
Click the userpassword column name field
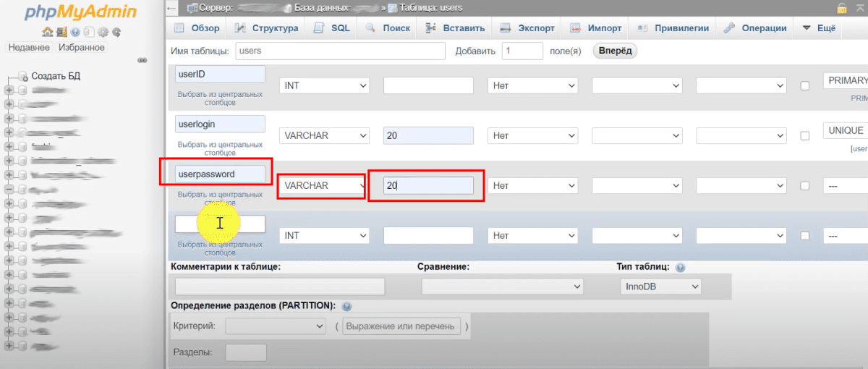coord(220,174)
